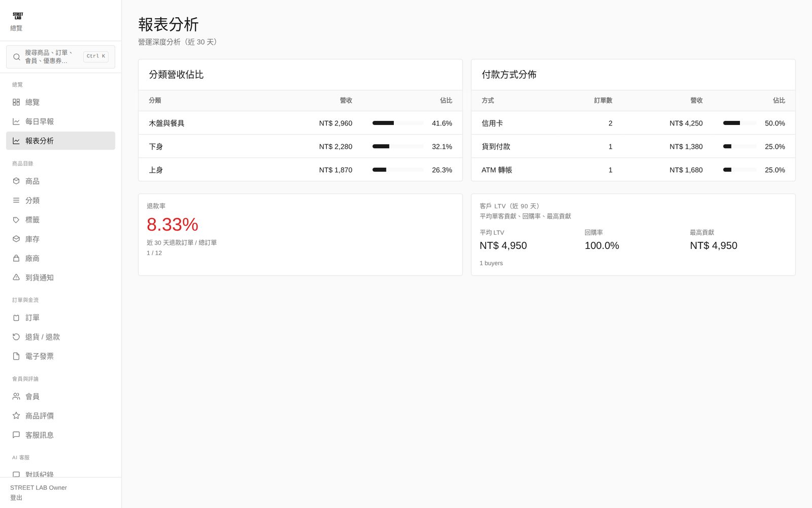The width and height of the screenshot is (812, 508).
Task: Click the 商品評價 star icon
Action: click(x=16, y=416)
